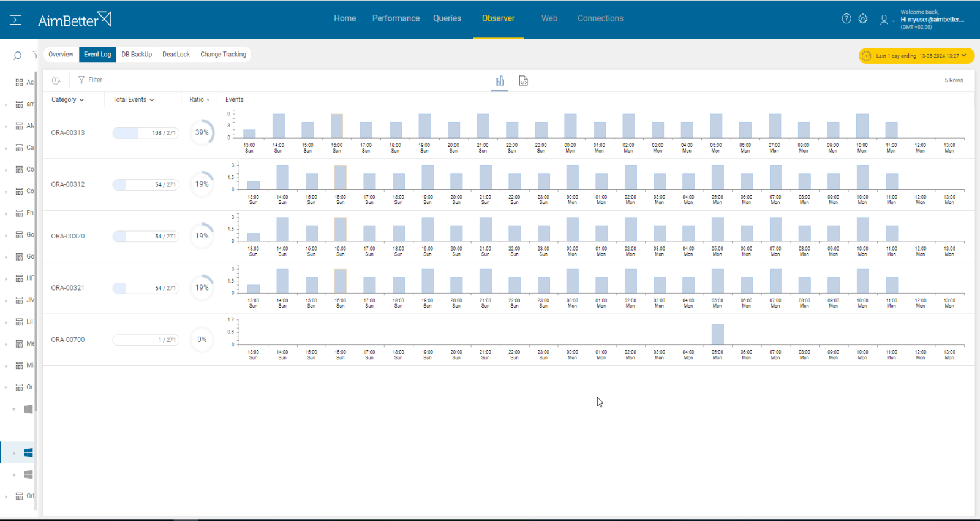Screen dimensions: 980x521
Task: Click the user profile icon
Action: [884, 20]
